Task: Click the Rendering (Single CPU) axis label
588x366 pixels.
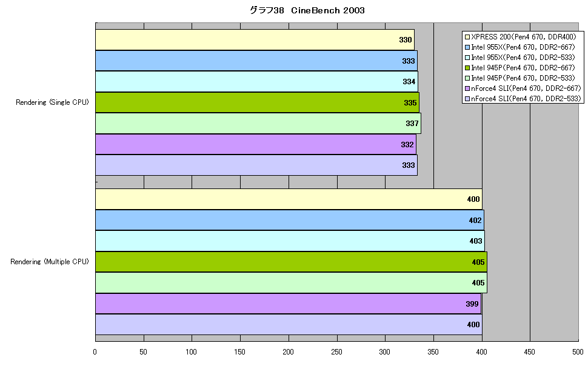Action: point(52,102)
